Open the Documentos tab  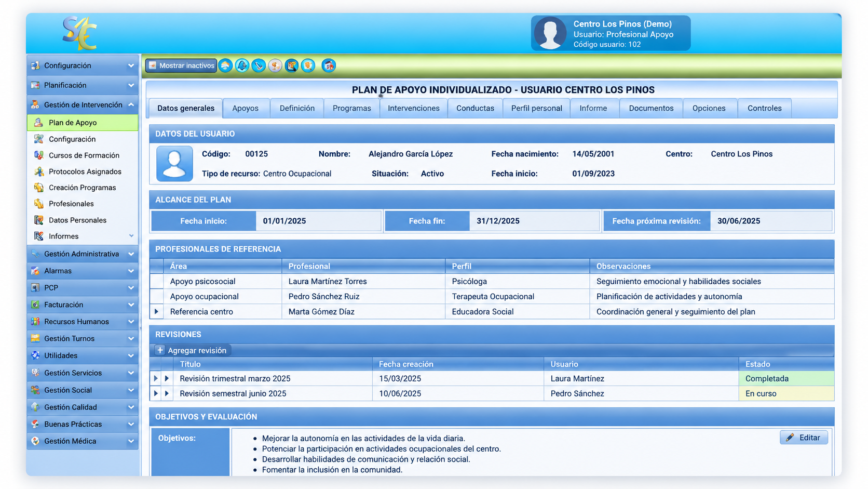click(x=651, y=108)
